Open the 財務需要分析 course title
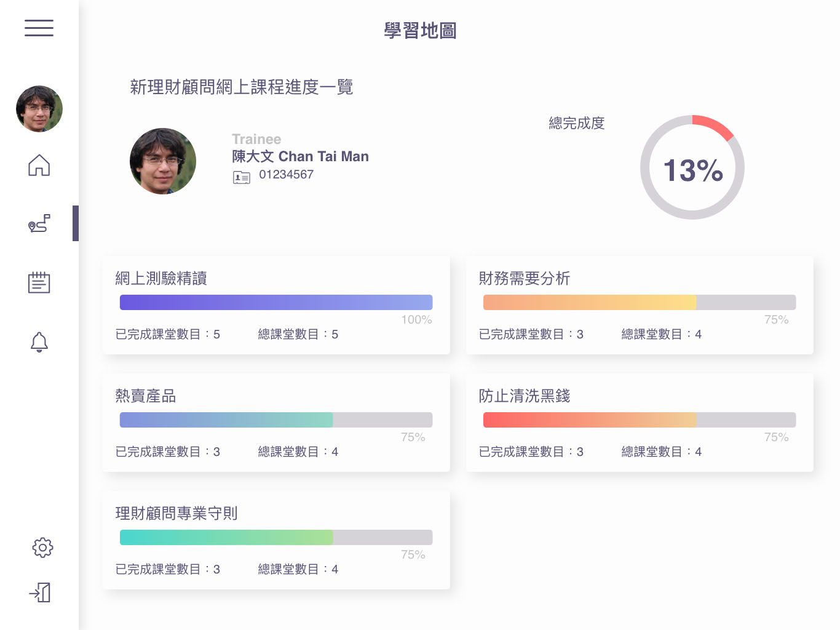The height and width of the screenshot is (630, 840). (x=525, y=279)
